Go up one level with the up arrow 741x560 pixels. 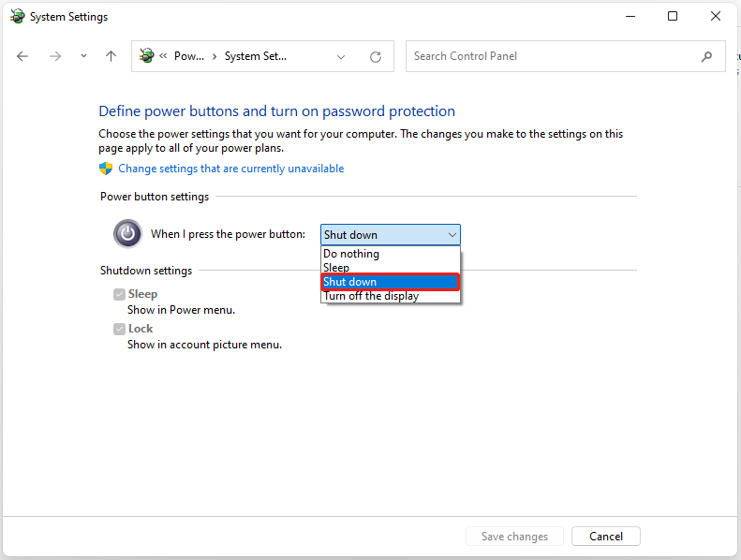(111, 57)
